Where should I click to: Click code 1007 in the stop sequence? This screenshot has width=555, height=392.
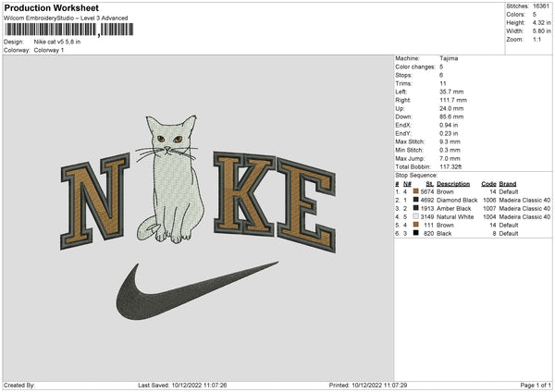coord(489,208)
